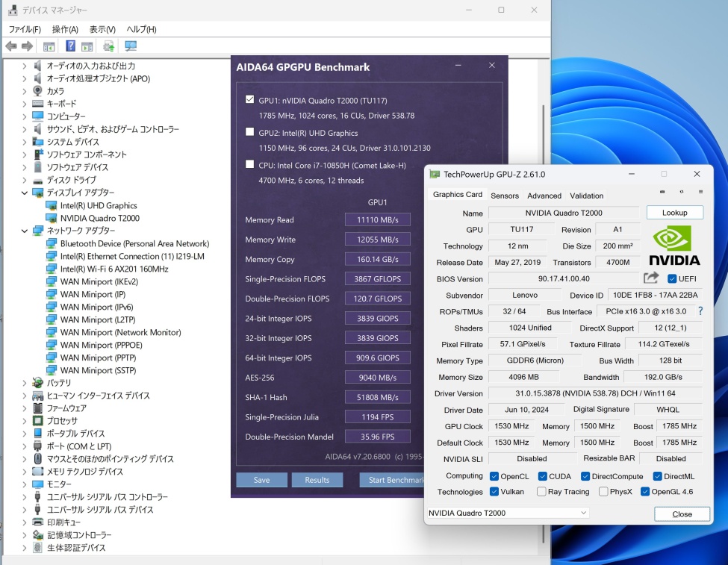This screenshot has height=565, width=728.
Task: Toggle the DirectCompute checkbox
Action: [585, 476]
